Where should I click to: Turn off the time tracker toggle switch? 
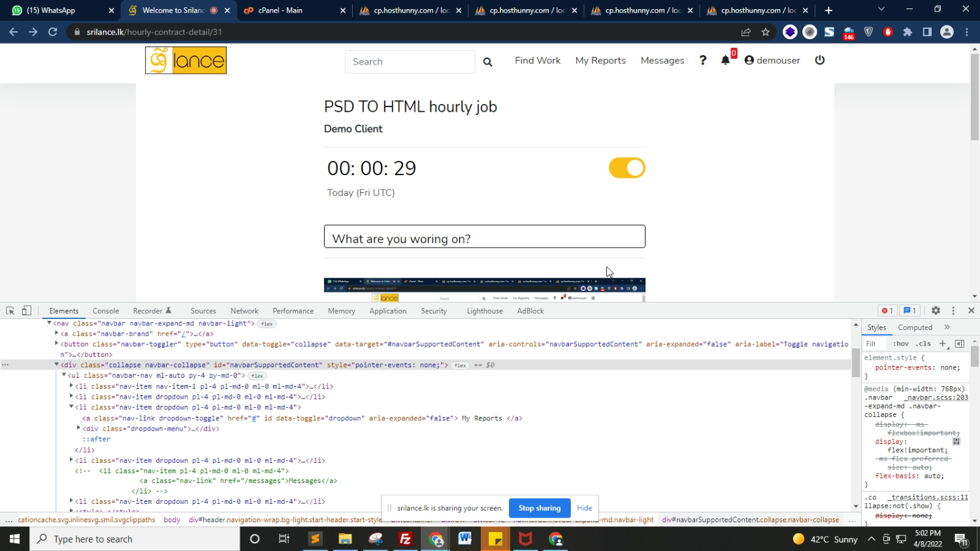(x=627, y=168)
